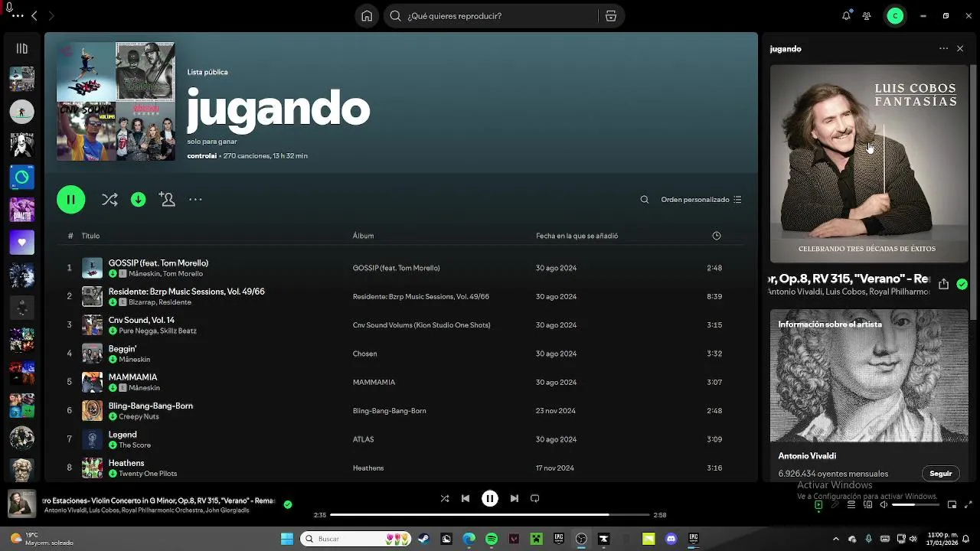Open the Antonio Vivaldi artist name
The width and height of the screenshot is (980, 551).
pos(807,456)
